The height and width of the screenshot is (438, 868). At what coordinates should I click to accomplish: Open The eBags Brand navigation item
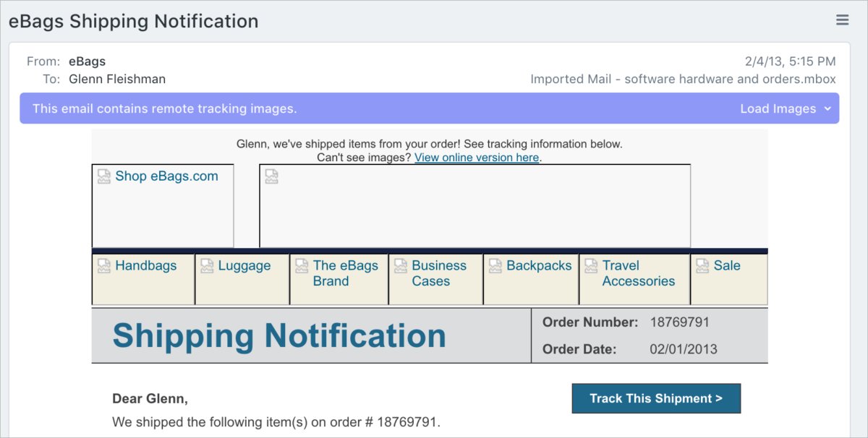pyautogui.click(x=346, y=273)
